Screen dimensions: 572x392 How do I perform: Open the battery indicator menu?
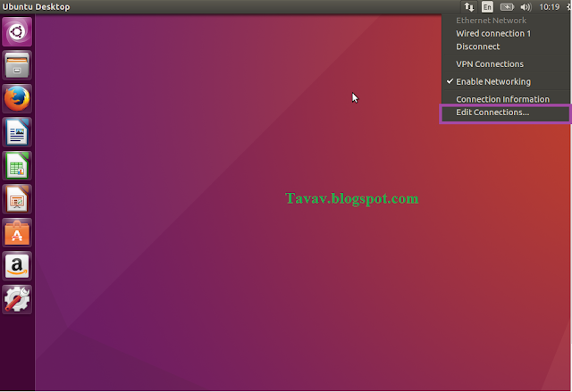(507, 7)
